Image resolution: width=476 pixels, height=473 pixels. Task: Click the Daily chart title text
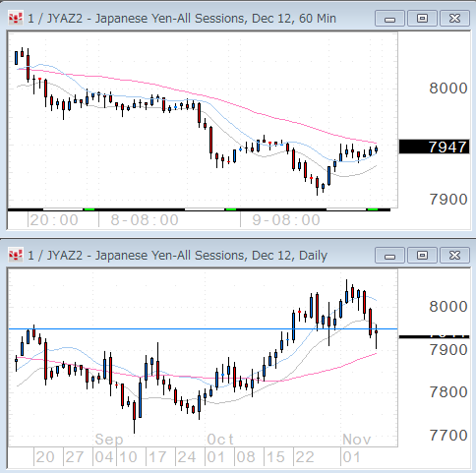tap(177, 256)
